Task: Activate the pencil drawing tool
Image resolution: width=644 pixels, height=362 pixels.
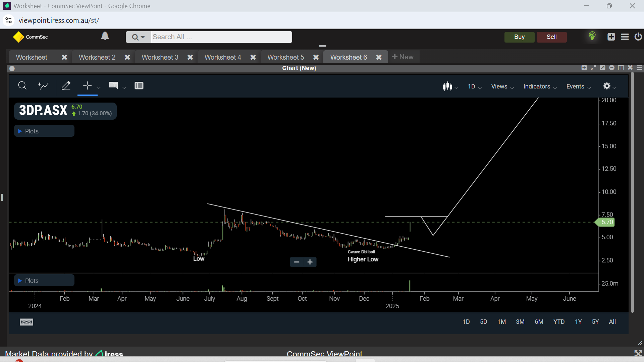Action: [x=66, y=86]
